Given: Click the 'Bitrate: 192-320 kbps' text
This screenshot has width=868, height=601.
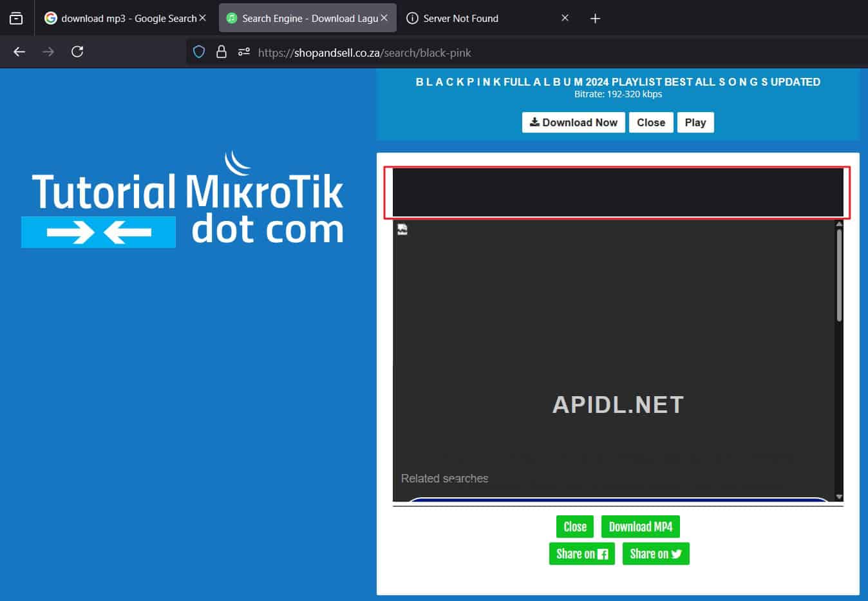Looking at the screenshot, I should 618,94.
